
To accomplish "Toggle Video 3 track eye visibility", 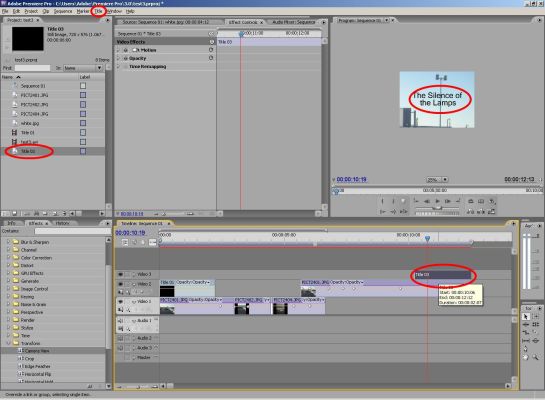I will click(x=120, y=274).
